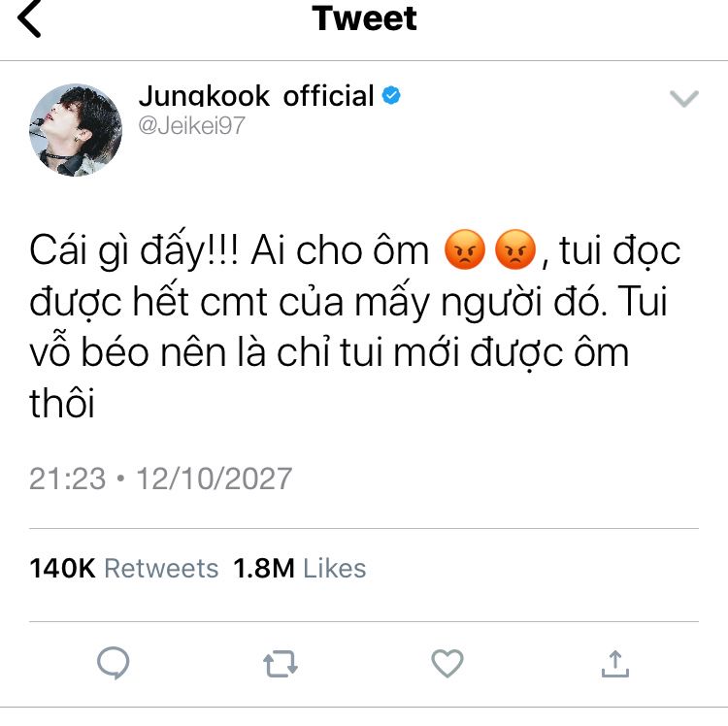Viewport: 728px width, 726px height.
Task: Open Jungkook official display name
Action: click(x=256, y=96)
